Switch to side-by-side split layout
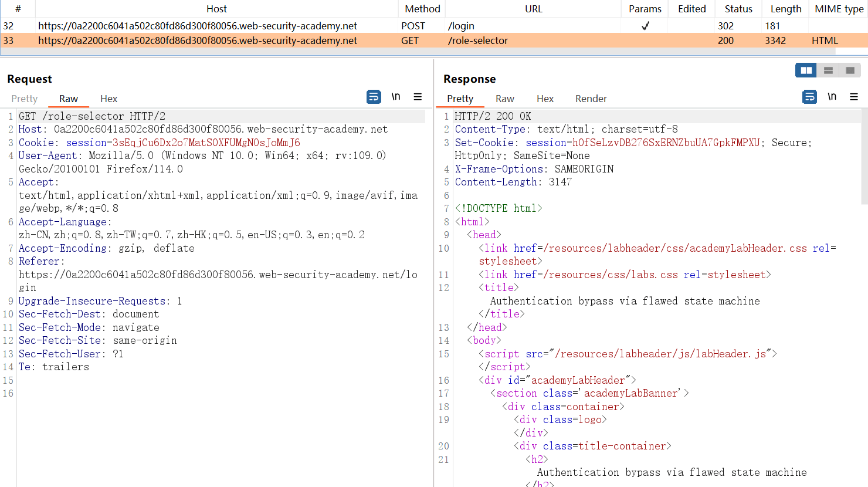 pos(806,70)
